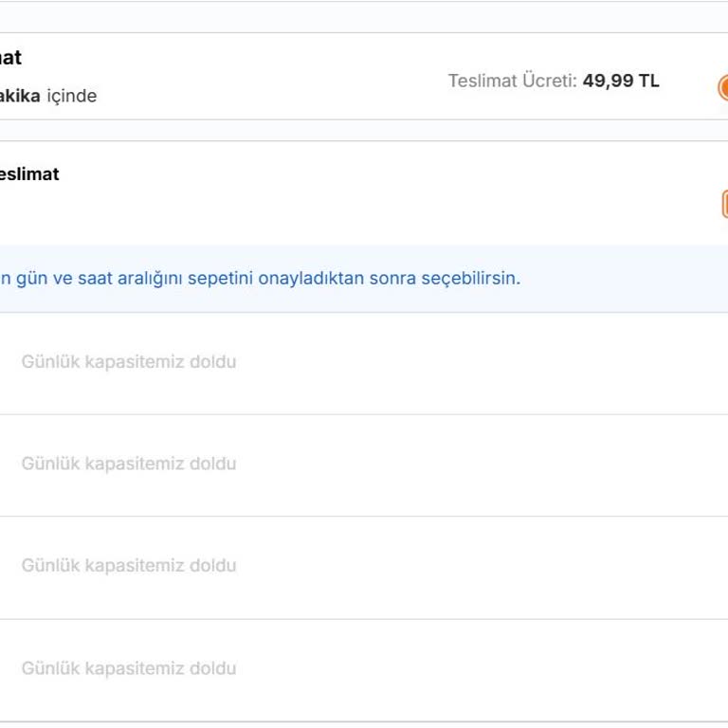This screenshot has width=728, height=728.
Task: Click the 49,99 TL delivery price
Action: pyautogui.click(x=621, y=81)
